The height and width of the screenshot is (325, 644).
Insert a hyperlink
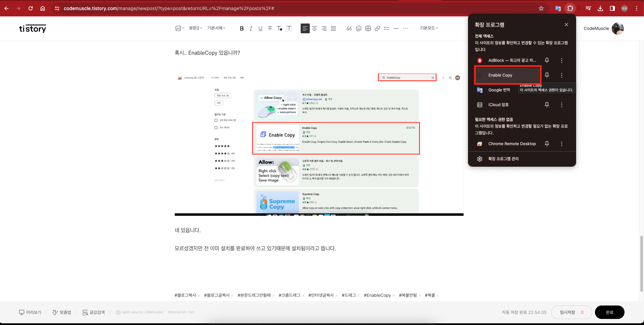click(377, 29)
